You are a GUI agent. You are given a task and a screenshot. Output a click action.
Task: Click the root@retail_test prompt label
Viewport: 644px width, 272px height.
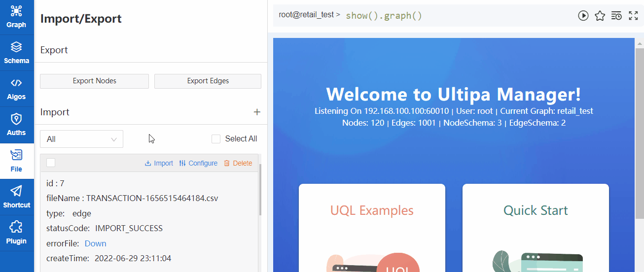pyautogui.click(x=309, y=15)
